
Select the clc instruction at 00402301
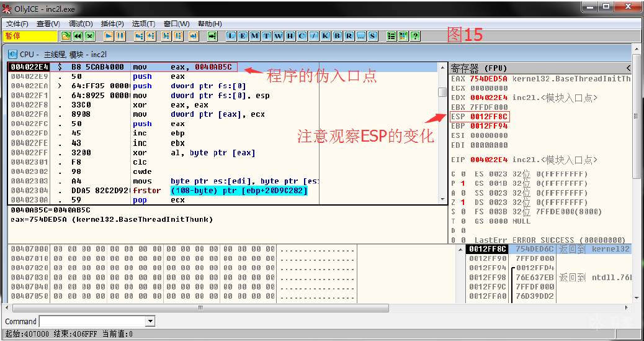point(223,162)
